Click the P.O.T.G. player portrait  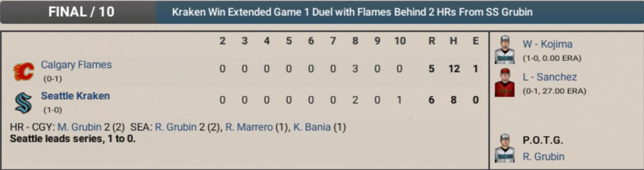[x=505, y=148]
